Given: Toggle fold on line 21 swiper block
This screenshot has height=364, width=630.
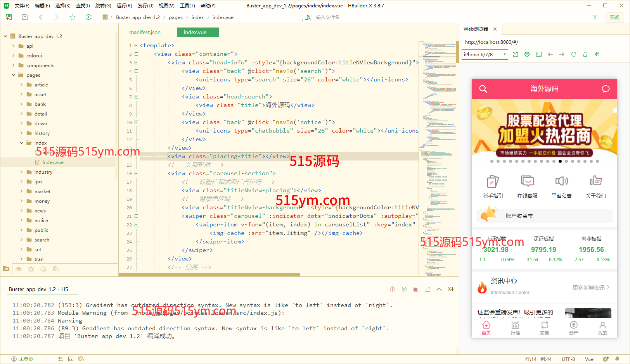Looking at the screenshot, I should coord(136,216).
